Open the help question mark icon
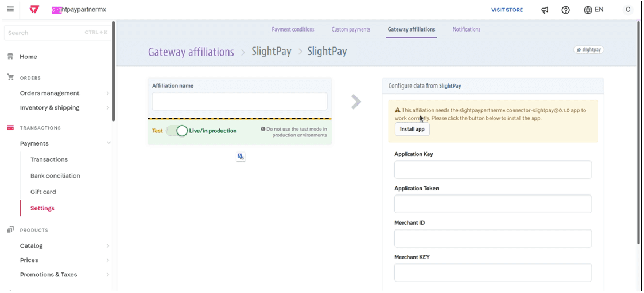 (565, 10)
